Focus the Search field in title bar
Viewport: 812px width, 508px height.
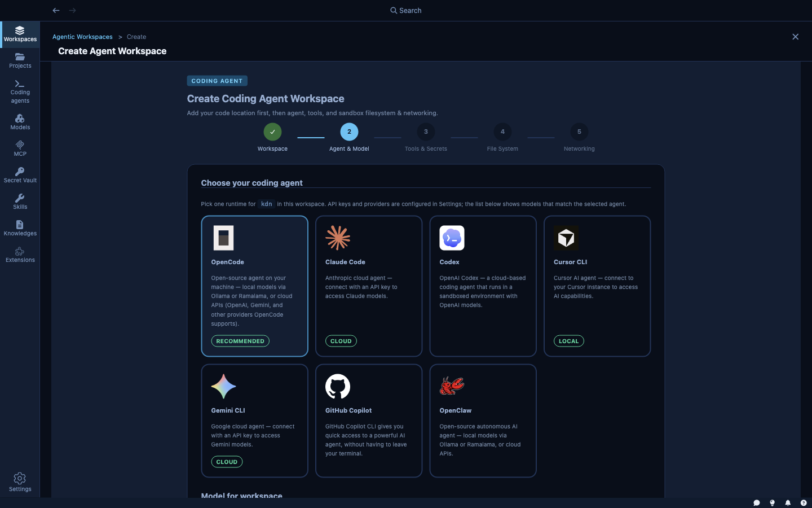tap(406, 10)
